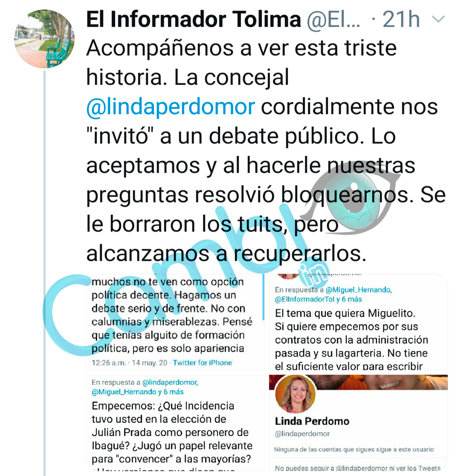461x476 pixels.
Task: Open the bottom-left screenshot about Julián Prada
Action: tap(175, 423)
